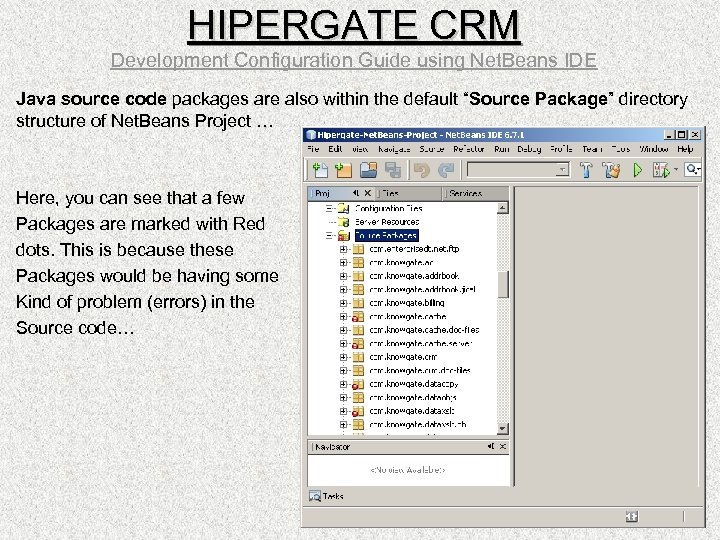This screenshot has width=720, height=540.
Task: Expand the com.knowgate.crm package
Action: pyautogui.click(x=343, y=357)
